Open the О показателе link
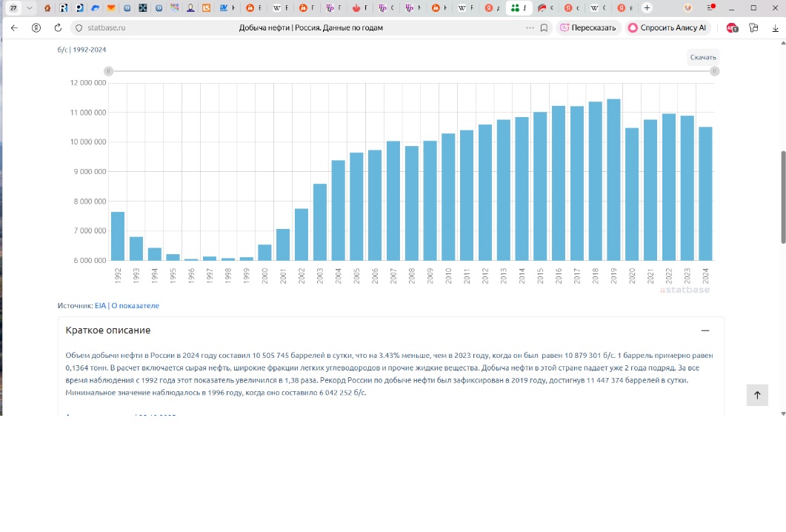Image resolution: width=786 pixels, height=532 pixels. 135,305
